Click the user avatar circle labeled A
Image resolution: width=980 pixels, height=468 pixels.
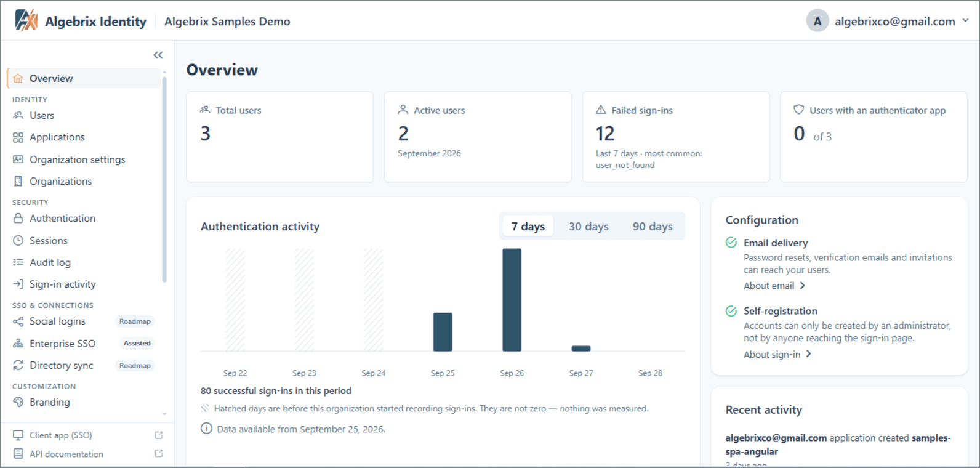point(817,21)
